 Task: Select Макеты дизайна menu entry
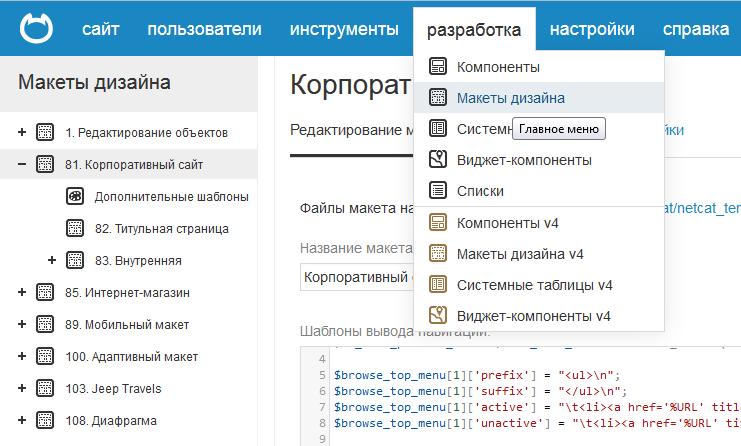coord(510,98)
